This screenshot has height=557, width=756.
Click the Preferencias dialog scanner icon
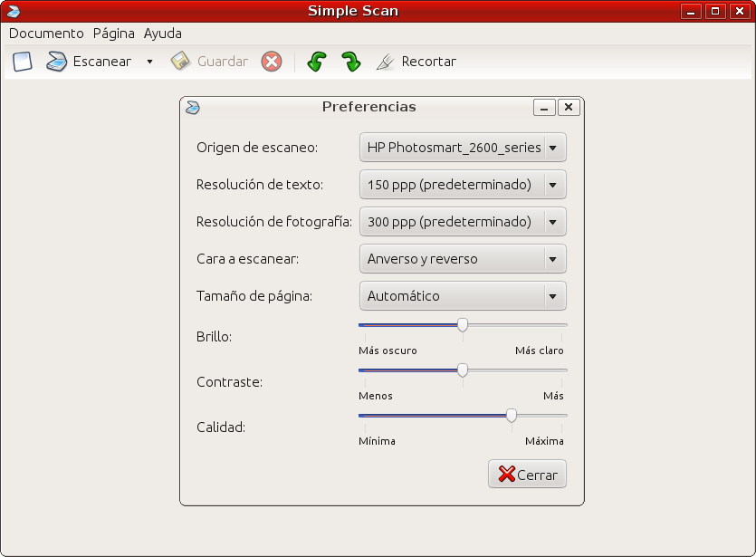[193, 107]
